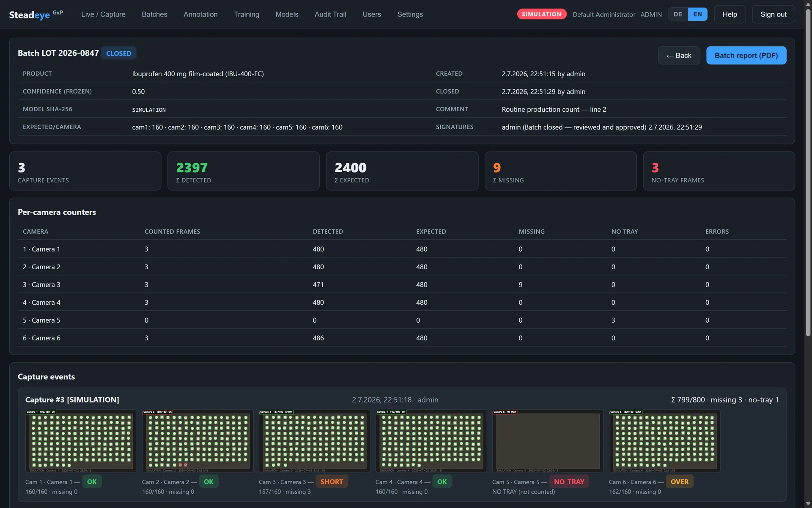
Task: Click the 3 No-Tray Frames card
Action: (x=719, y=171)
